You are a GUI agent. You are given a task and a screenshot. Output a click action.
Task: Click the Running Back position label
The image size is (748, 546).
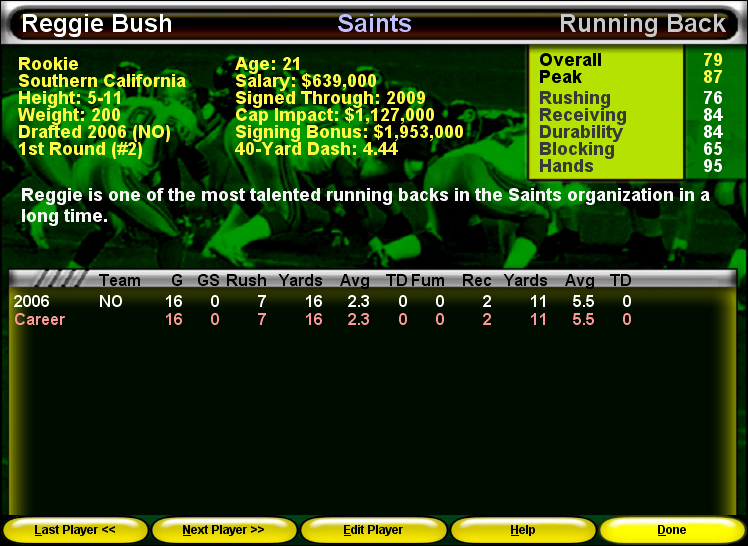(642, 24)
